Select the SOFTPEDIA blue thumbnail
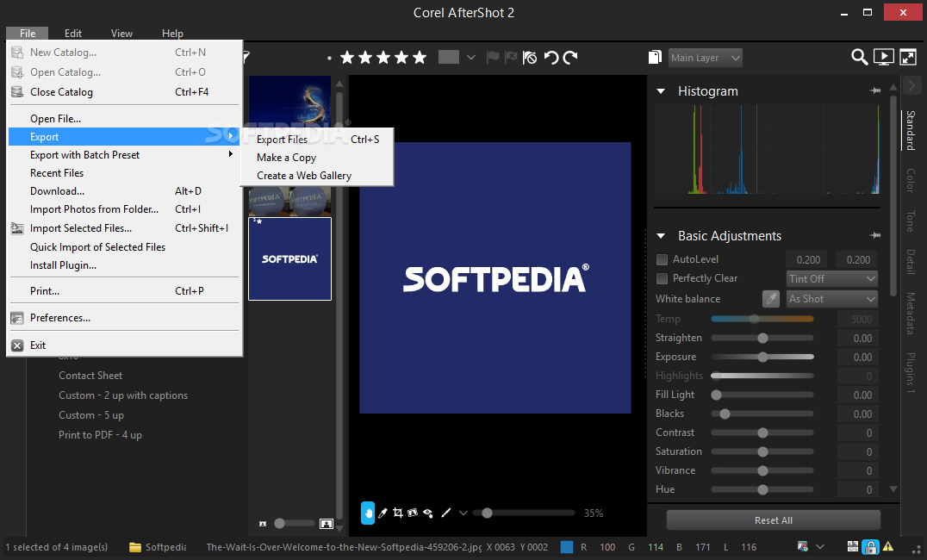This screenshot has height=560, width=927. tap(289, 259)
